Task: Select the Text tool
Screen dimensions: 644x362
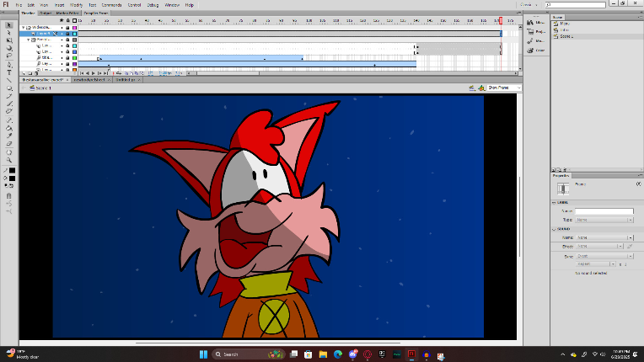Action: 8,72
